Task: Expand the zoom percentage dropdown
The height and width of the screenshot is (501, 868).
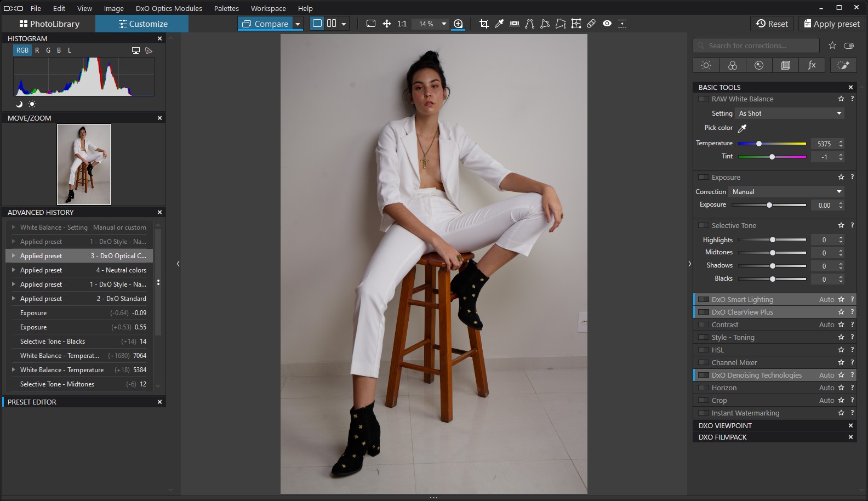Action: point(444,24)
